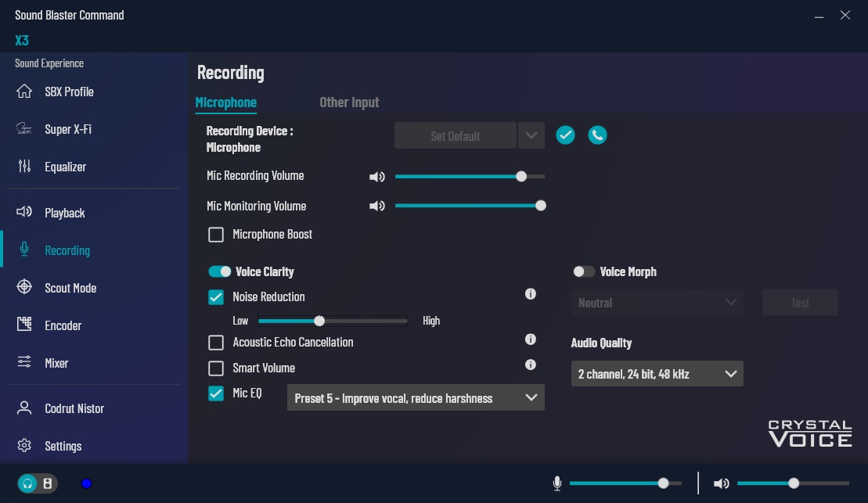The height and width of the screenshot is (503, 868).
Task: Mute the bottom bar speaker icon
Action: [722, 483]
